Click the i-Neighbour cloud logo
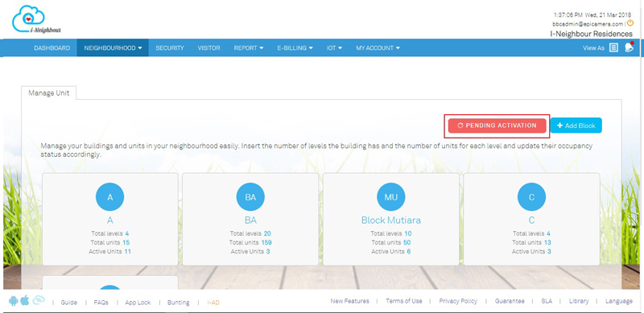 point(35,19)
